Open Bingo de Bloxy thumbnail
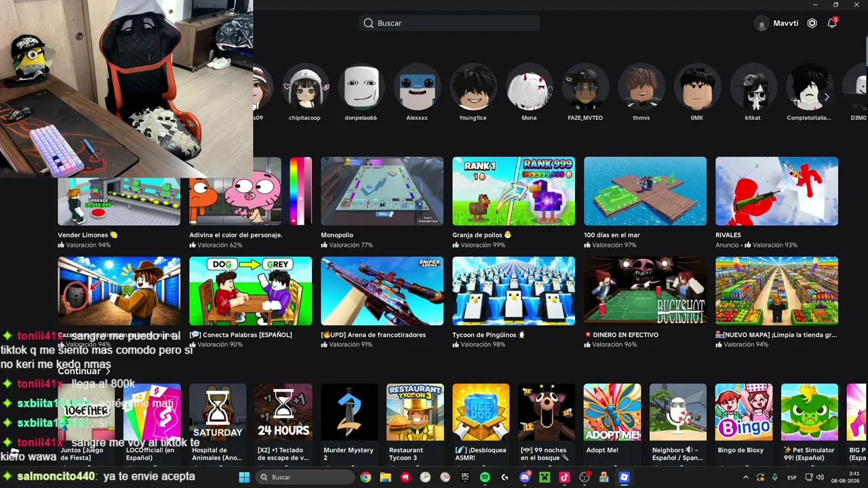Viewport: 868px width, 488px height. 744,412
